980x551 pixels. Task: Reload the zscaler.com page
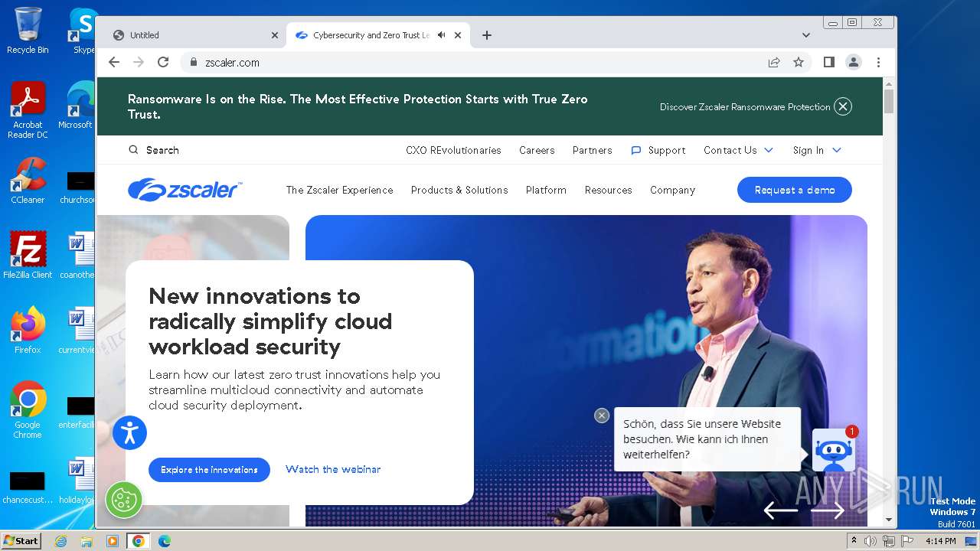coord(163,62)
